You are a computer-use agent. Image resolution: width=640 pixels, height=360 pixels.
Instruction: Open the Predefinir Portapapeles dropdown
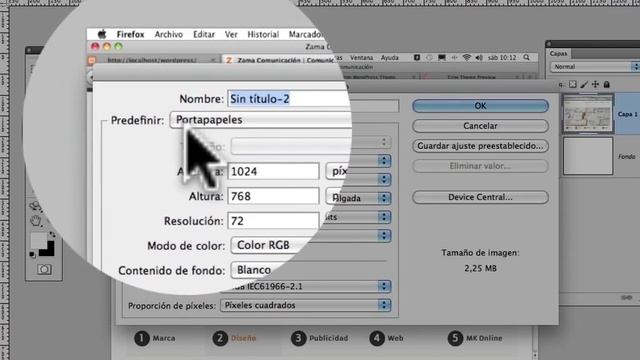(260, 120)
